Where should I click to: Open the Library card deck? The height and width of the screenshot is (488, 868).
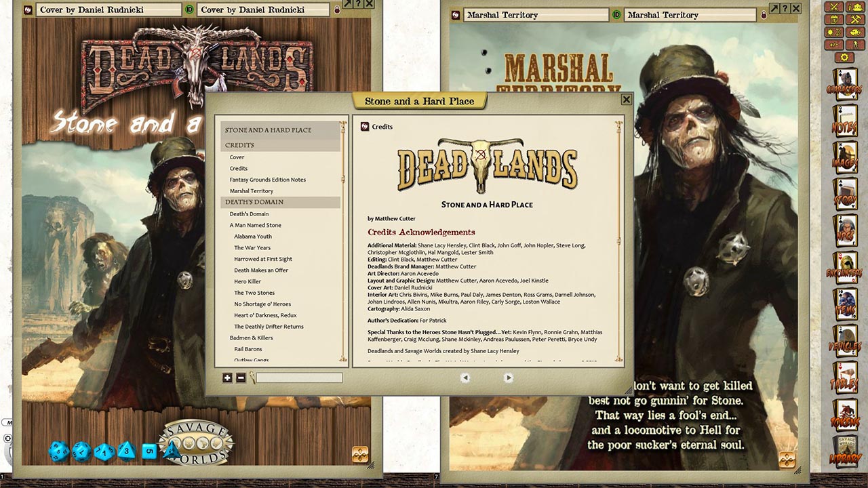click(845, 453)
